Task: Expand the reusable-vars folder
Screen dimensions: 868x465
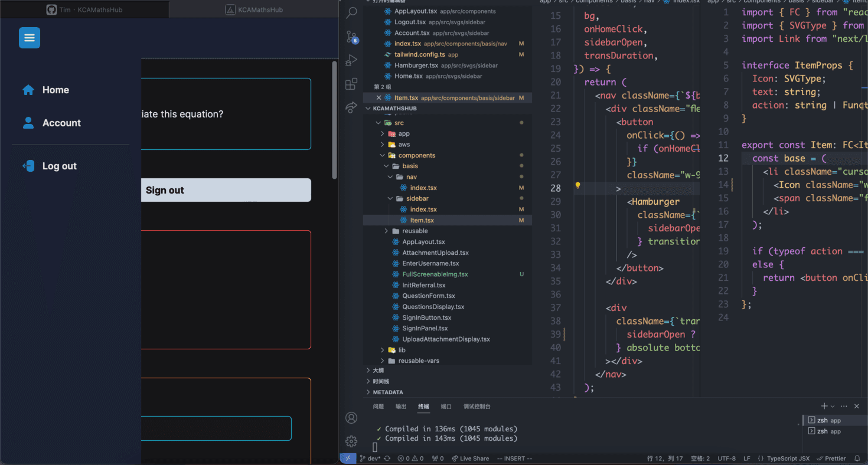Action: coord(418,361)
